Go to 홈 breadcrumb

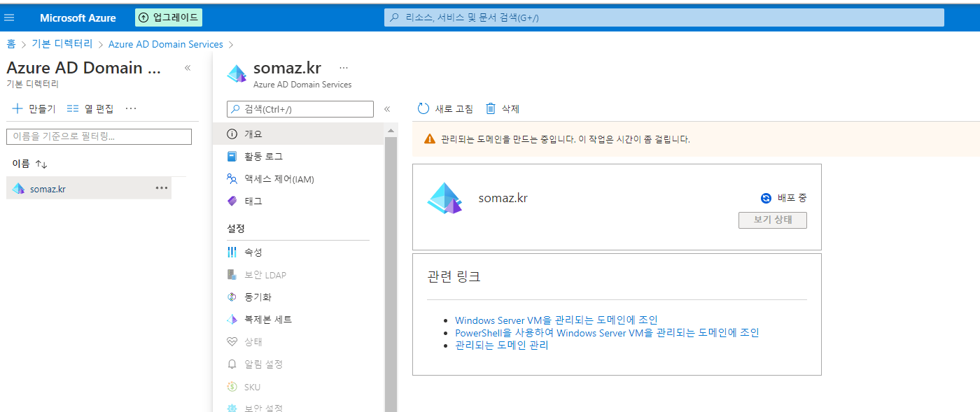coord(10,44)
